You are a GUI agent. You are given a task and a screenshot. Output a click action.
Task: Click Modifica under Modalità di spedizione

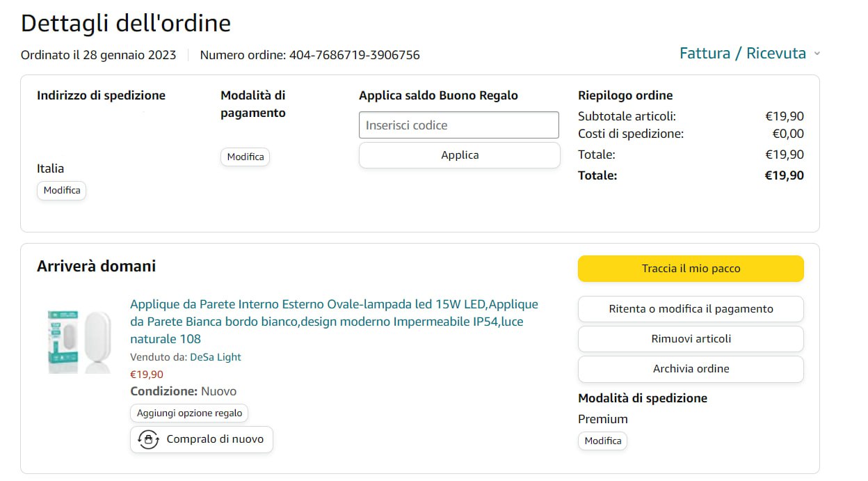pos(602,441)
